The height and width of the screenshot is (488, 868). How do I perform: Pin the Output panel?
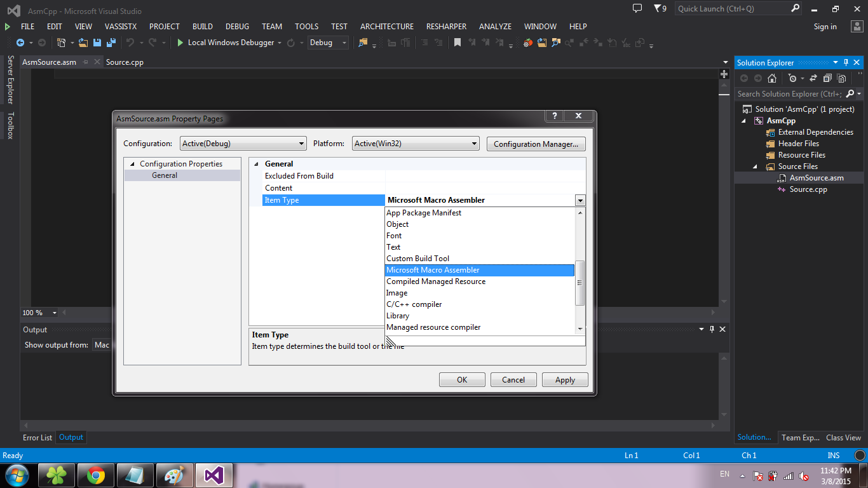pos(712,329)
